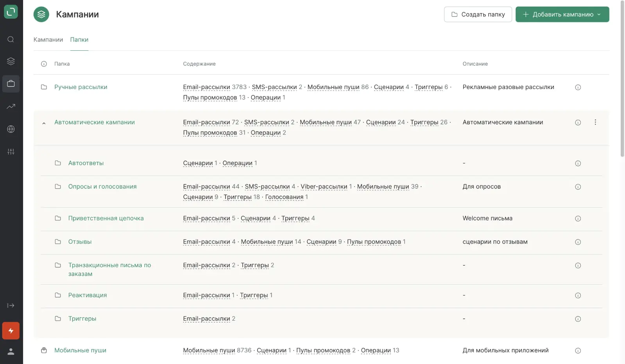Click info icon for Приветственная цепочка row

578,218
